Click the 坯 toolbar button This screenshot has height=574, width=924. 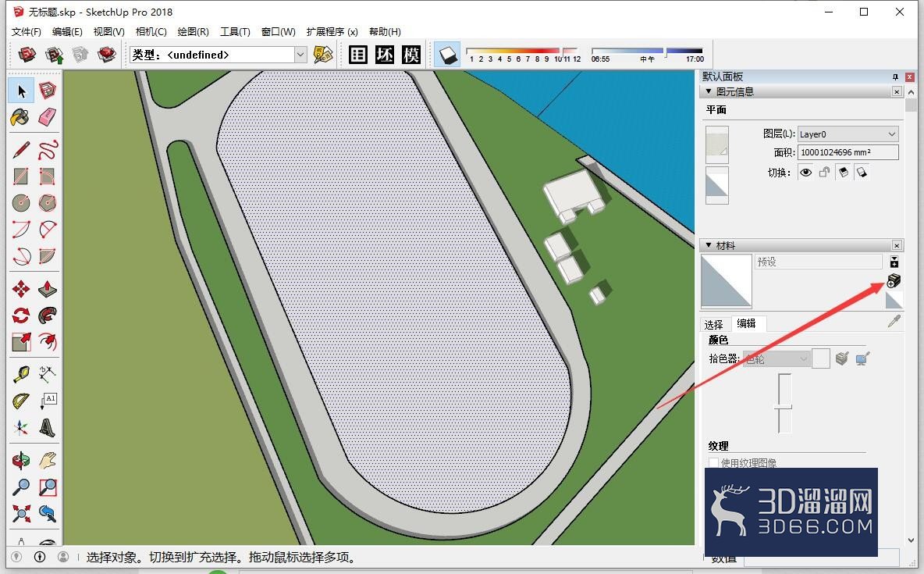pos(385,55)
